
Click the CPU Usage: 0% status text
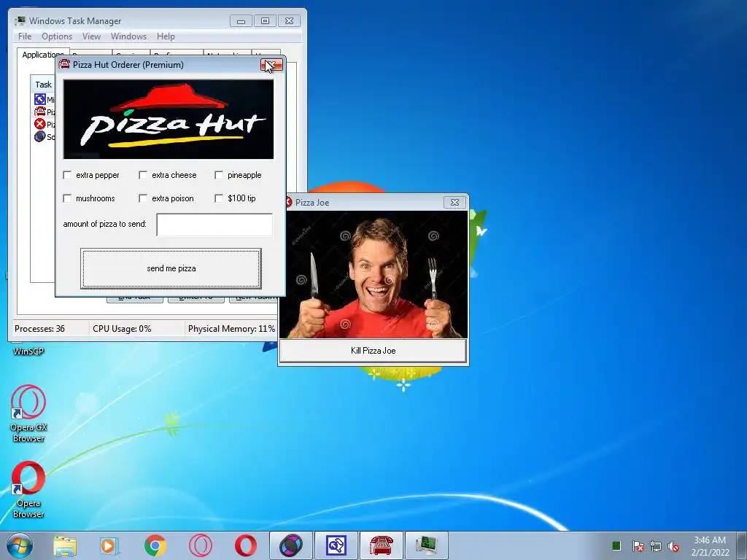coord(122,329)
